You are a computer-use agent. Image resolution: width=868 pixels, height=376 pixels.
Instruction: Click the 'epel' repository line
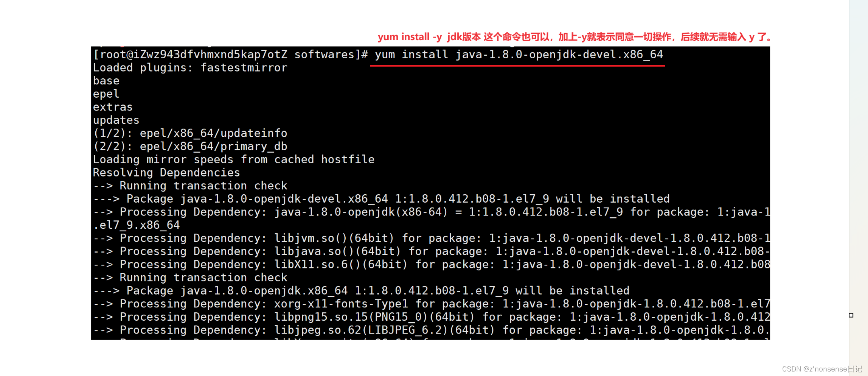(106, 94)
